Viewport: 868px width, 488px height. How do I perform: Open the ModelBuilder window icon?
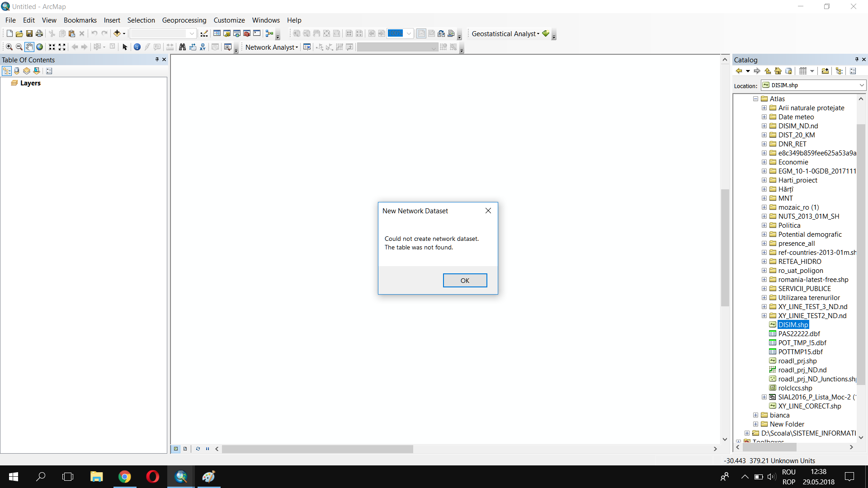269,33
